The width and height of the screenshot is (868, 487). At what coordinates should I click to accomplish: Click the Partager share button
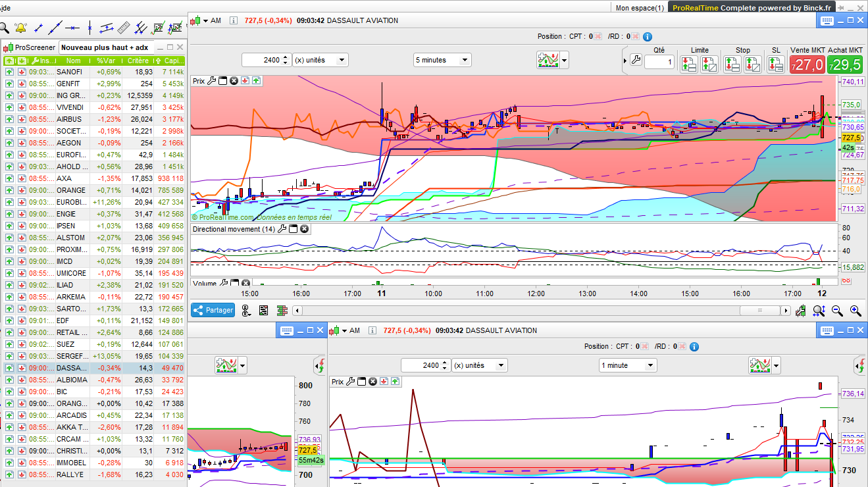213,310
